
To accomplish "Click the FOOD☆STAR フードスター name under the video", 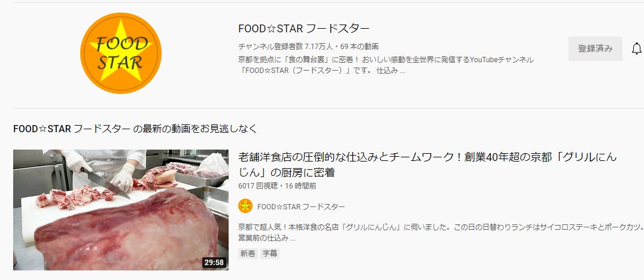I will (301, 206).
